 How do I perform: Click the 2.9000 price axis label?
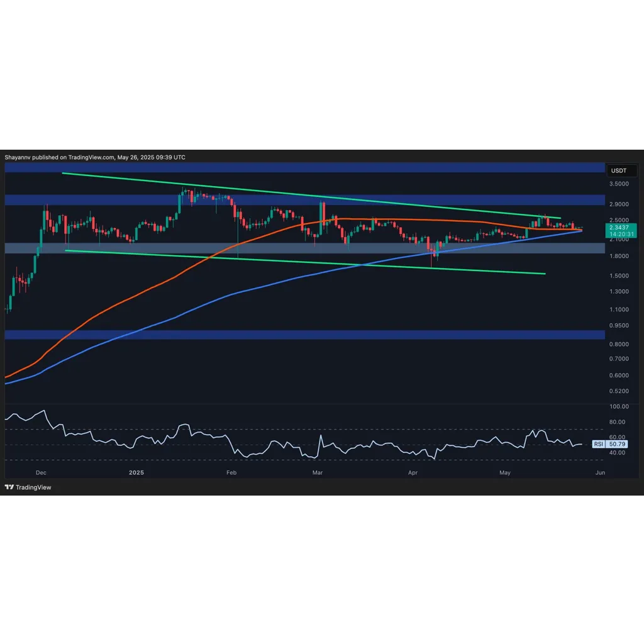pyautogui.click(x=619, y=204)
